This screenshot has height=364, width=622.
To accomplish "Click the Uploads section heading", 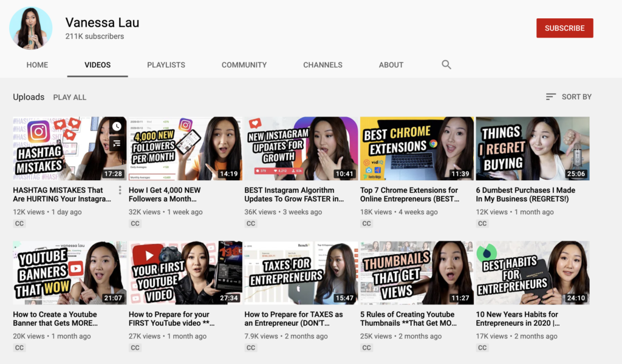I will pos(29,97).
